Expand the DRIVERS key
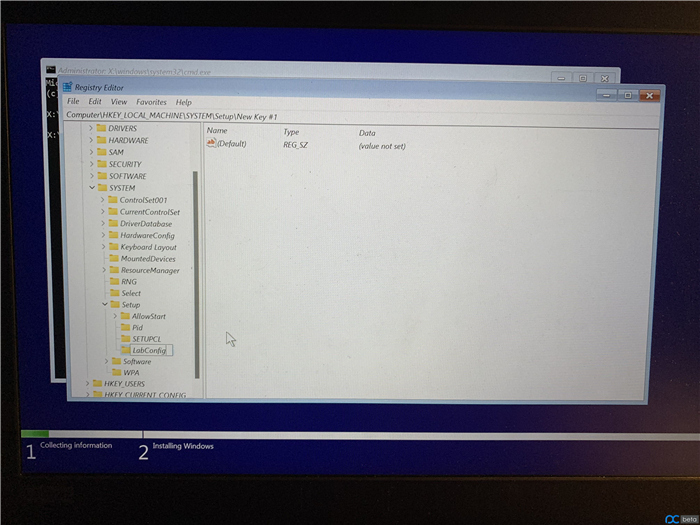This screenshot has width=700, height=525. click(91, 128)
